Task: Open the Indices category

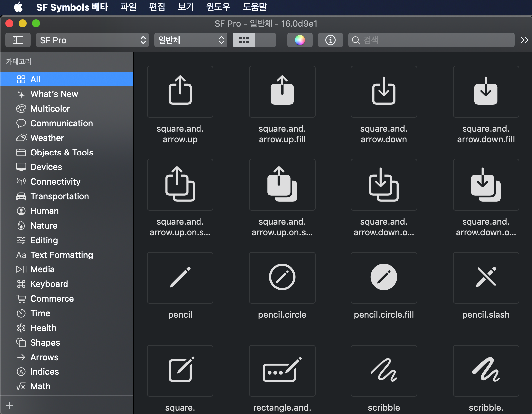Action: (66, 371)
